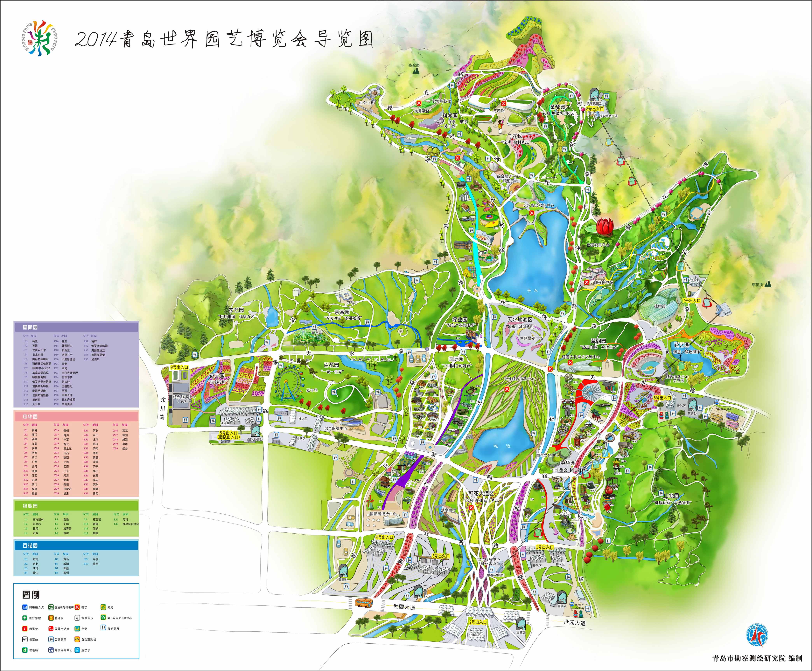Click the 5号出入口 group entrance label
Image resolution: width=812 pixels, height=671 pixels.
229,435
